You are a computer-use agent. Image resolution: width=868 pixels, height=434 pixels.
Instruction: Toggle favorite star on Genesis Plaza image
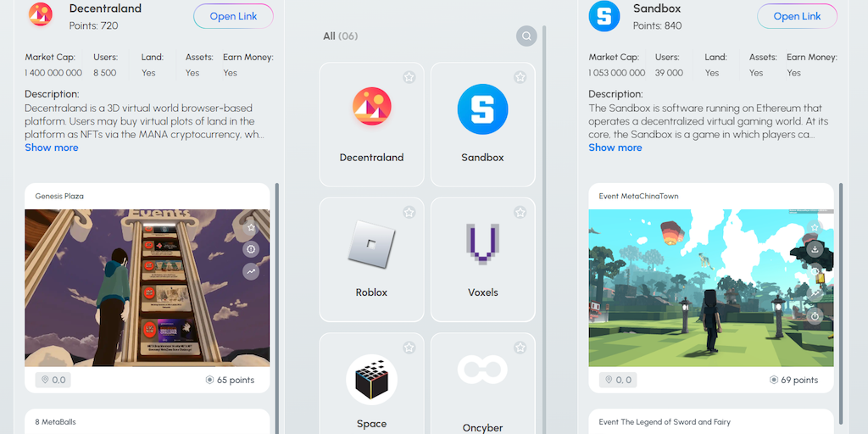point(251,227)
